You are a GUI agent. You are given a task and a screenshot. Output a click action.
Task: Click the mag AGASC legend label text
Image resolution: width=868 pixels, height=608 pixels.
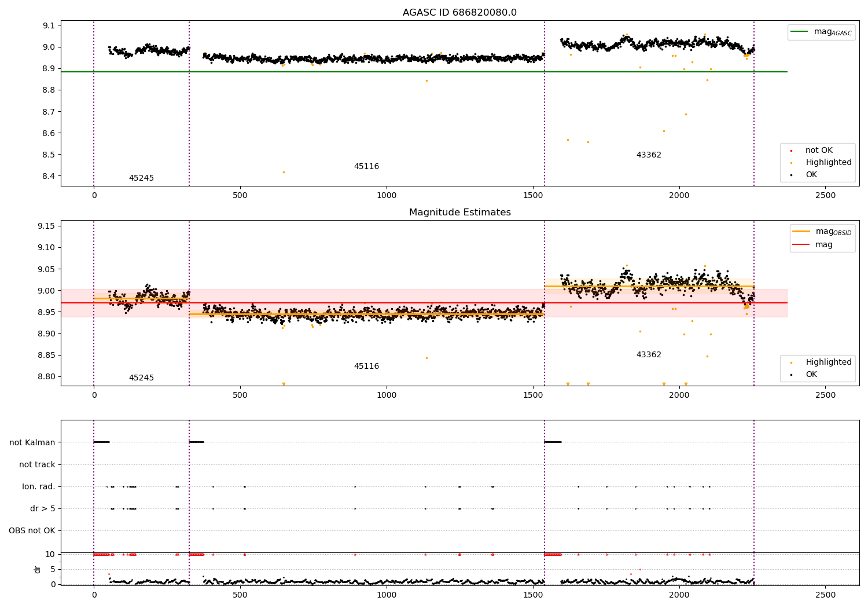point(833,32)
